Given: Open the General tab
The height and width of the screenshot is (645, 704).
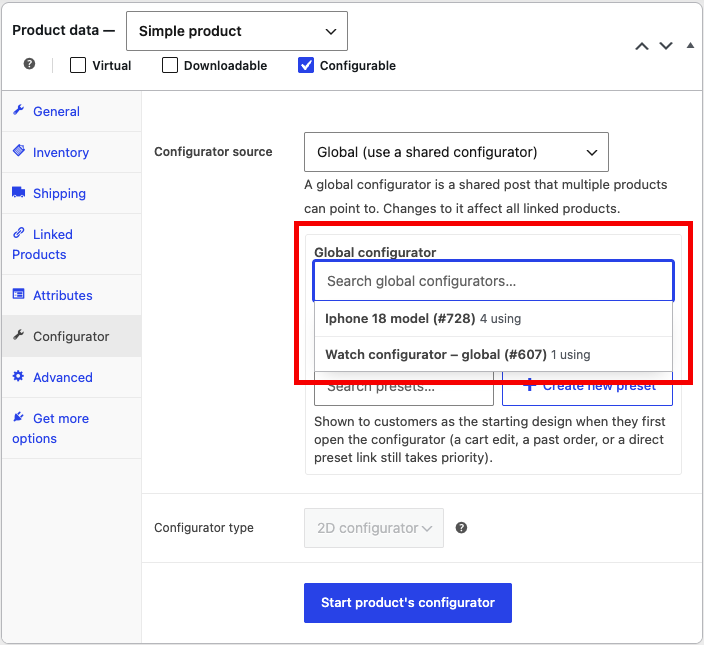Looking at the screenshot, I should [x=71, y=111].
